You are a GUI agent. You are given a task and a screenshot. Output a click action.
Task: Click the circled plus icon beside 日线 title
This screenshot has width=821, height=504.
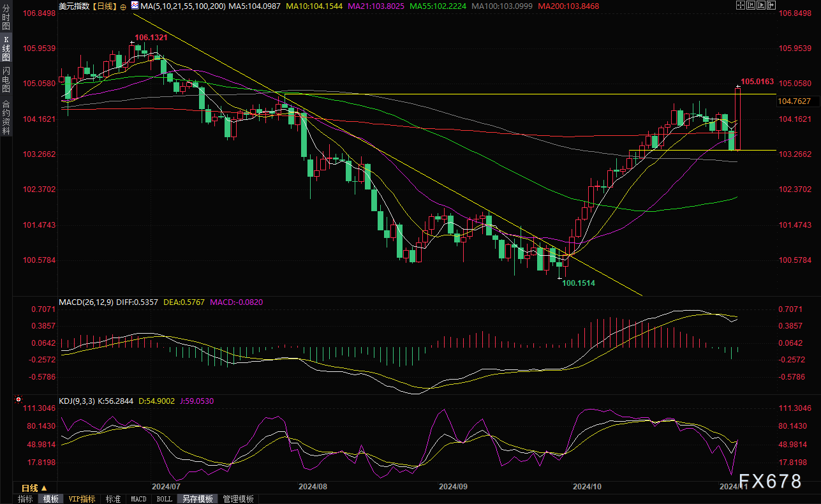coord(123,5)
